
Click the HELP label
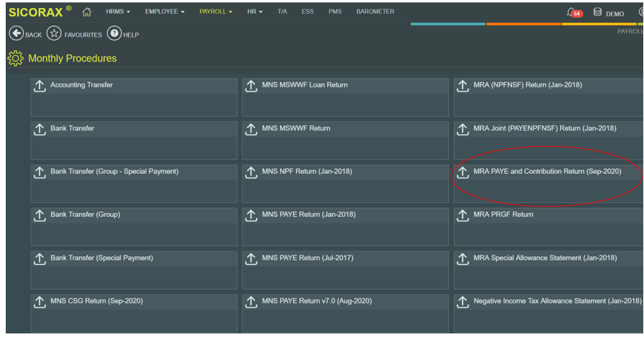coord(131,35)
